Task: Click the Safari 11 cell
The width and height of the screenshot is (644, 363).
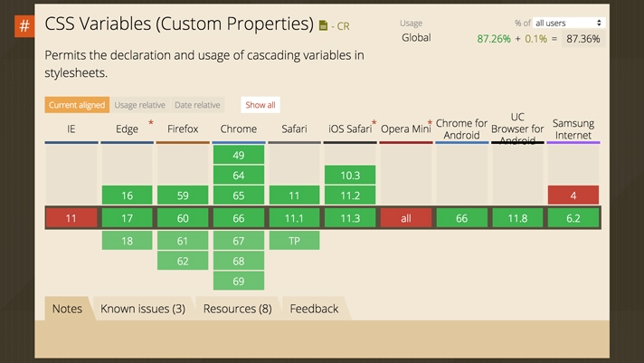Action: click(294, 196)
